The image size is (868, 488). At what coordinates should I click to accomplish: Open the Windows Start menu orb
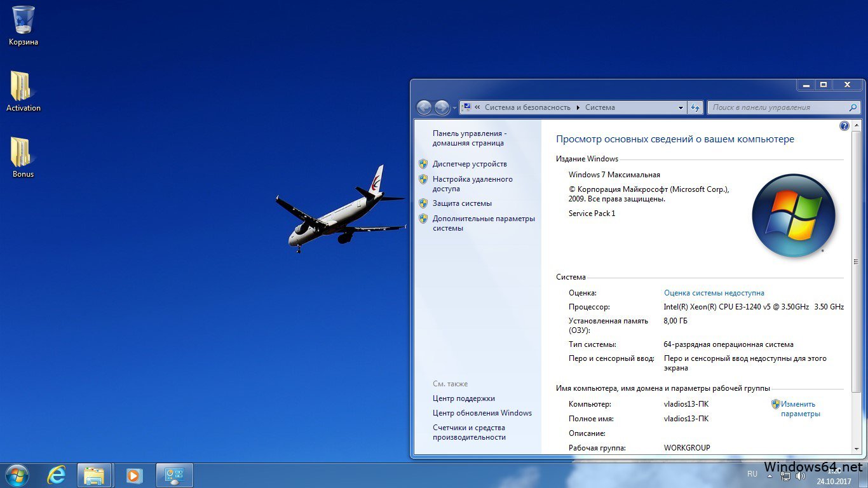pos(17,475)
